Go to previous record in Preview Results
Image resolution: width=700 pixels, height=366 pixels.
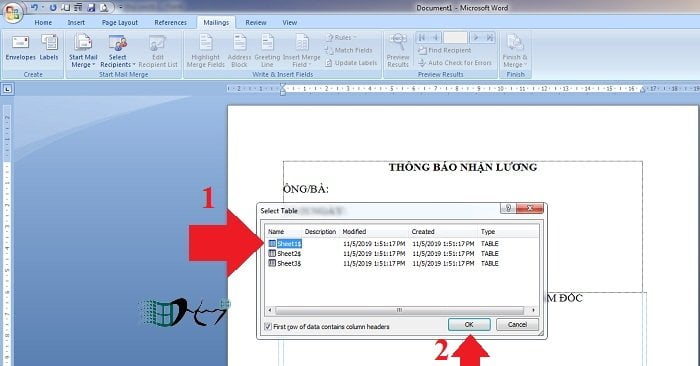click(x=435, y=37)
